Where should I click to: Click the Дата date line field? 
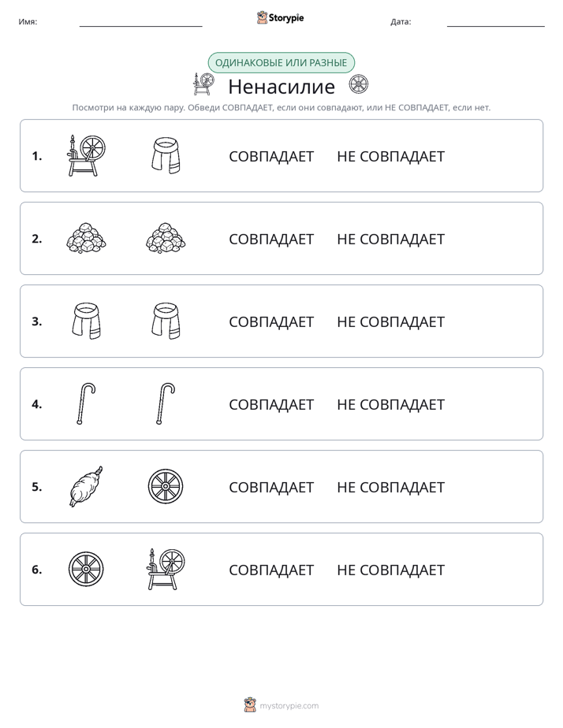pos(496,22)
